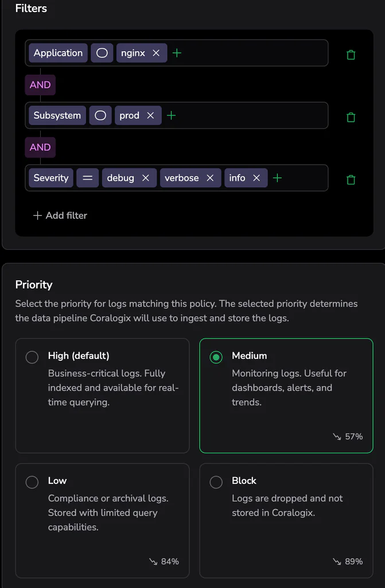Open the Subsystem filter operator dropdown

pos(100,115)
